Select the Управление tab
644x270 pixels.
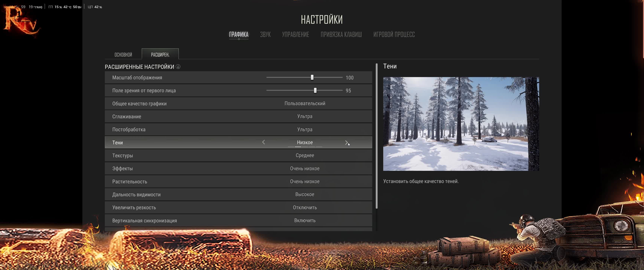pos(295,34)
